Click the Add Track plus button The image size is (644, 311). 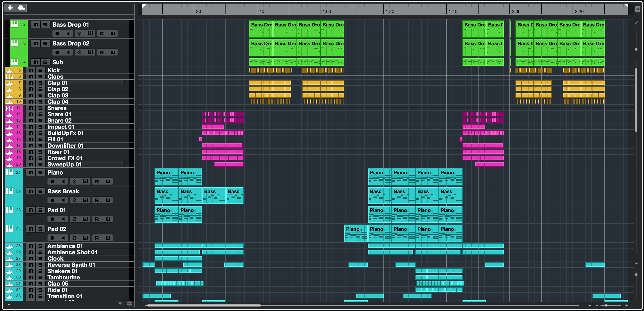(x=10, y=8)
